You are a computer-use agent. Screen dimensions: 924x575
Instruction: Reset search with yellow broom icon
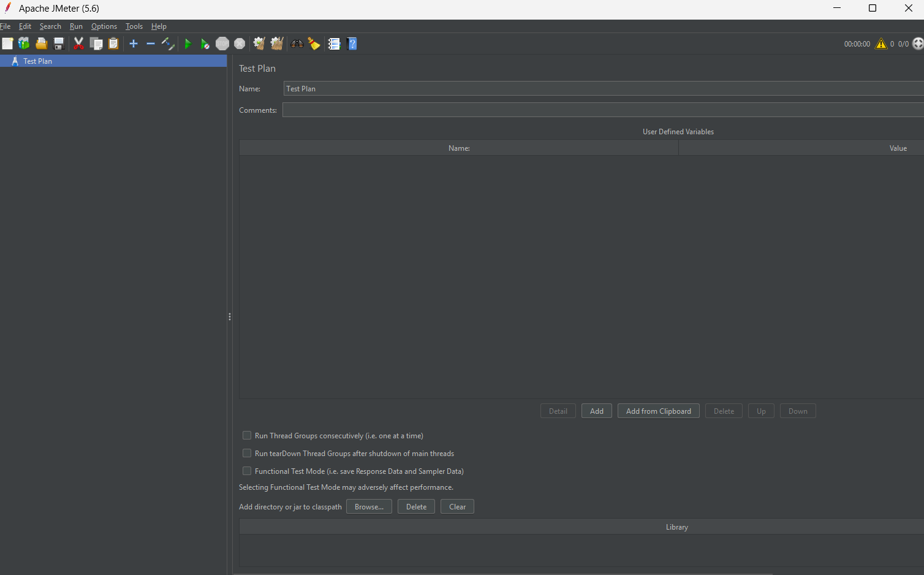314,44
